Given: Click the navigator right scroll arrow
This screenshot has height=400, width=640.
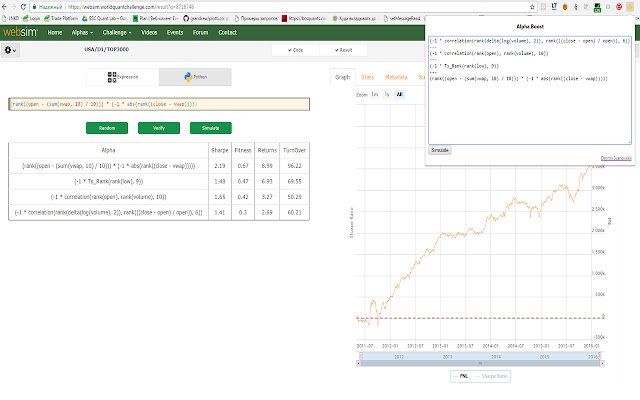Looking at the screenshot, I should coord(602,363).
